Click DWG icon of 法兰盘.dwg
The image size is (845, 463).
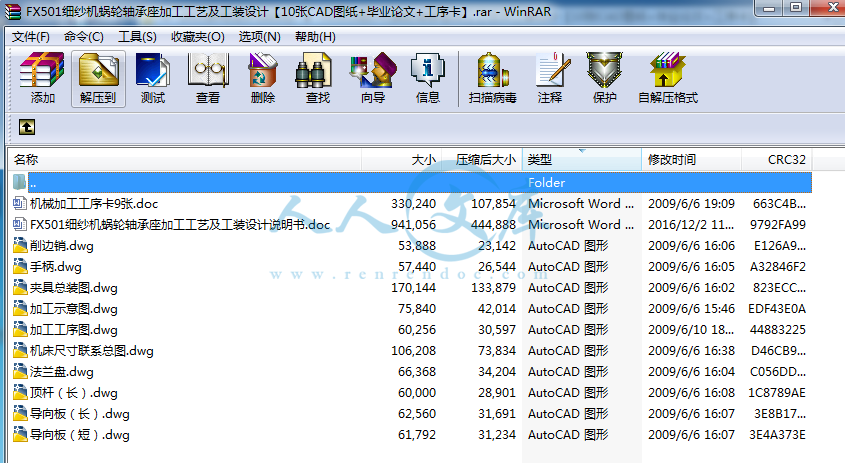[20, 371]
